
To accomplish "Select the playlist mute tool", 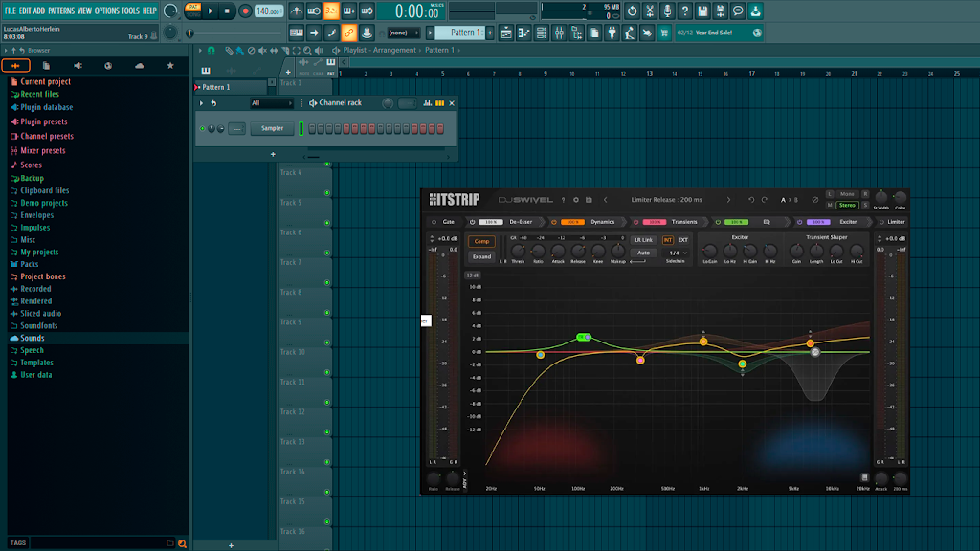I will pyautogui.click(x=262, y=50).
